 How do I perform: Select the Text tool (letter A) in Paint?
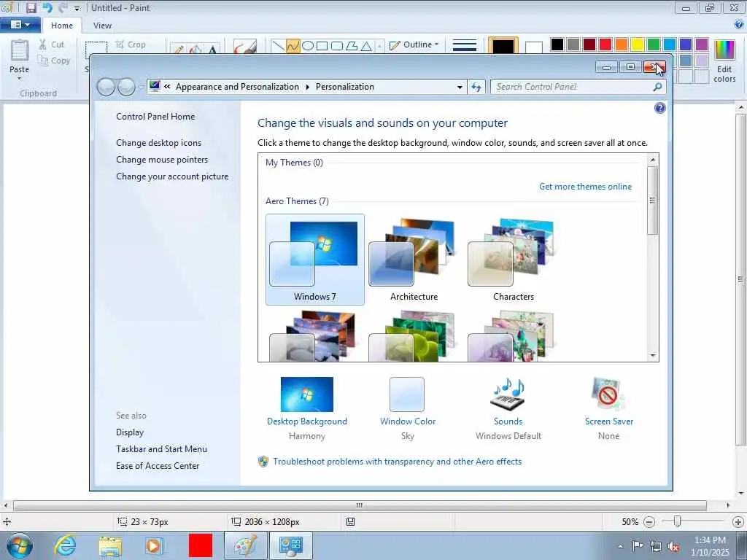pyautogui.click(x=212, y=49)
